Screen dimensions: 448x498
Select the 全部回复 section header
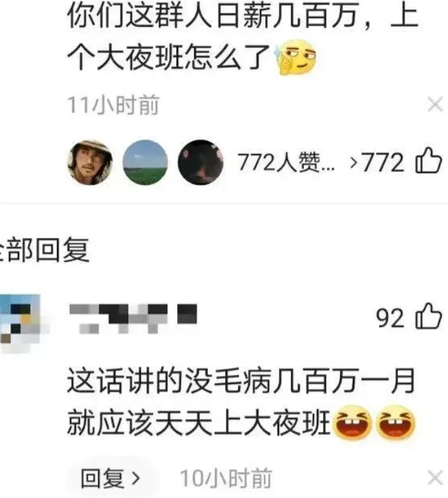click(44, 250)
